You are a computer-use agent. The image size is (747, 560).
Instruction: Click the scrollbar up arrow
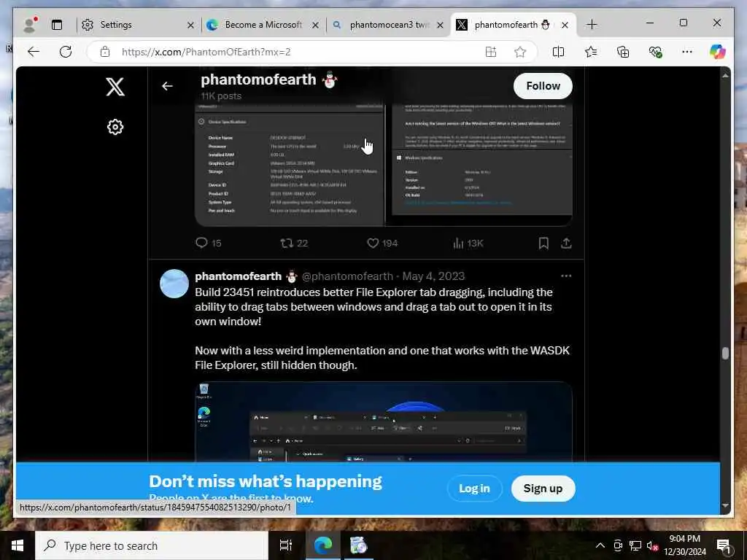click(x=725, y=75)
